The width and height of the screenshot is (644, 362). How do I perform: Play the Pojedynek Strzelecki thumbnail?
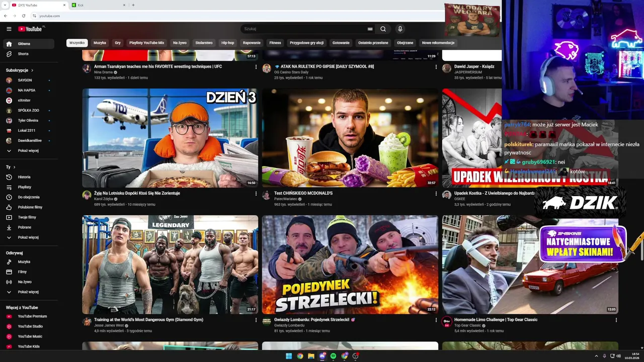pyautogui.click(x=350, y=265)
